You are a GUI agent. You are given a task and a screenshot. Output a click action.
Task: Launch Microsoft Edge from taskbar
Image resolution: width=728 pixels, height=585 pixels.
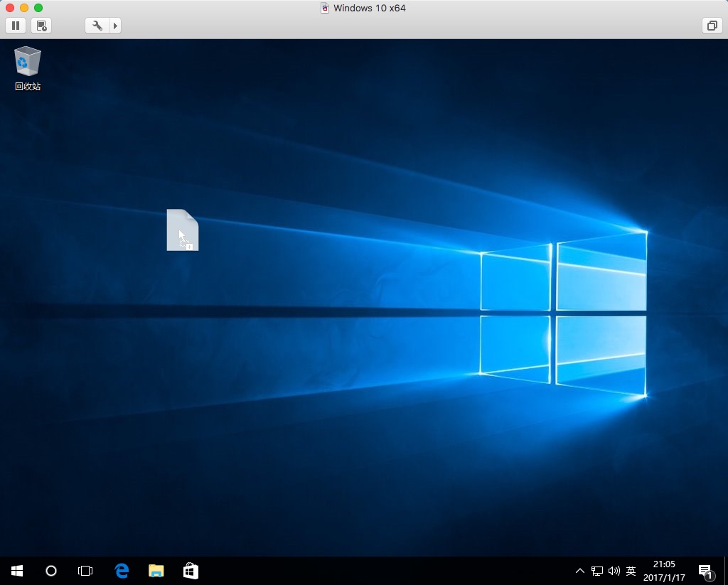click(x=122, y=571)
